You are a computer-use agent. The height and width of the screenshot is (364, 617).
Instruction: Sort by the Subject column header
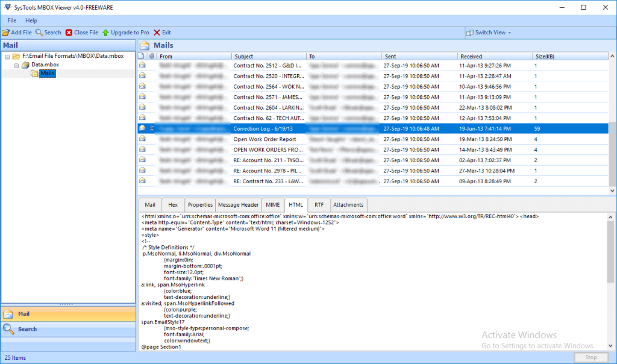click(x=269, y=56)
